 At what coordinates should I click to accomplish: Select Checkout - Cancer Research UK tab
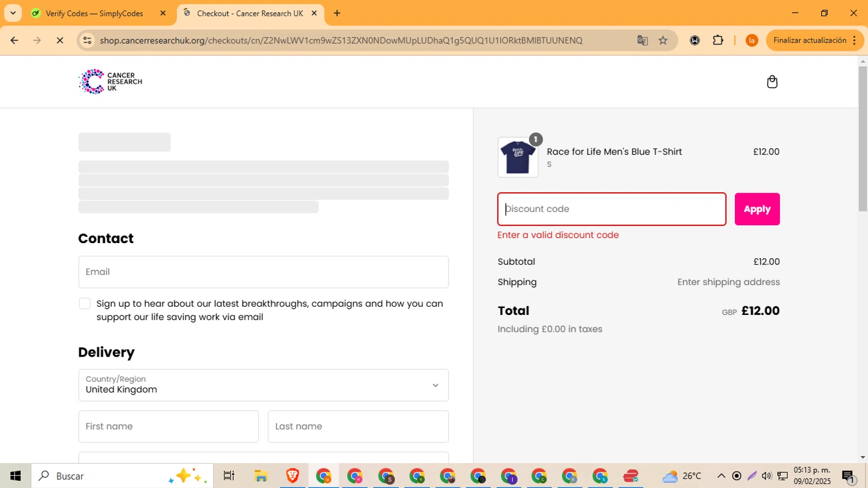pyautogui.click(x=250, y=13)
